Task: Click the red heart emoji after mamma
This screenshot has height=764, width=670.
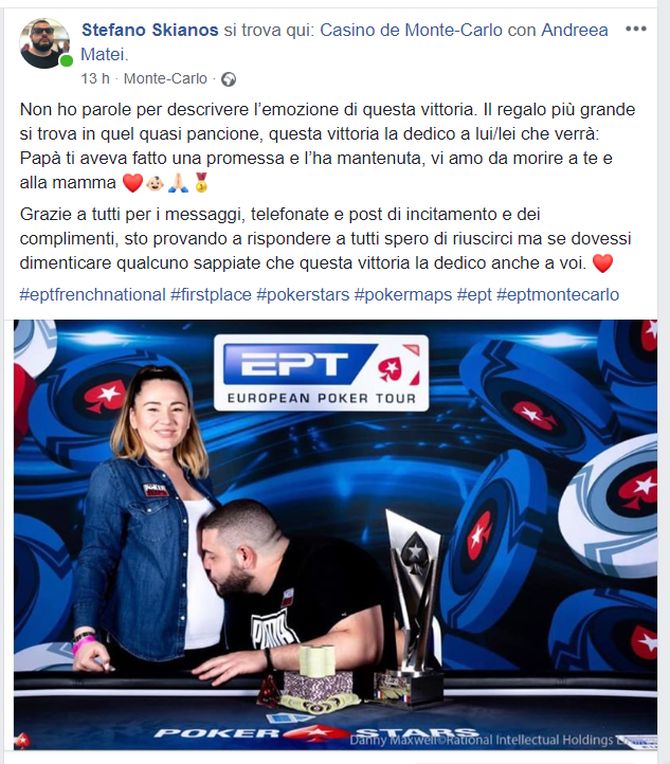Action: (x=132, y=183)
